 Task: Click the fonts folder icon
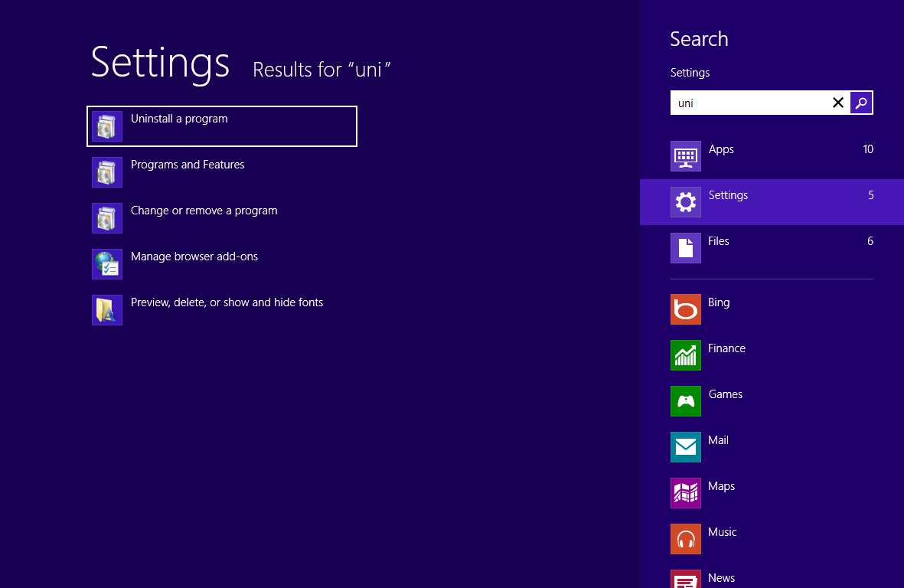(107, 310)
